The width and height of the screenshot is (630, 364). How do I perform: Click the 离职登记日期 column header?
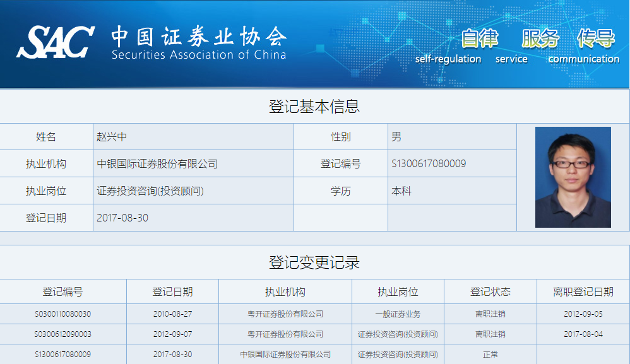583,292
